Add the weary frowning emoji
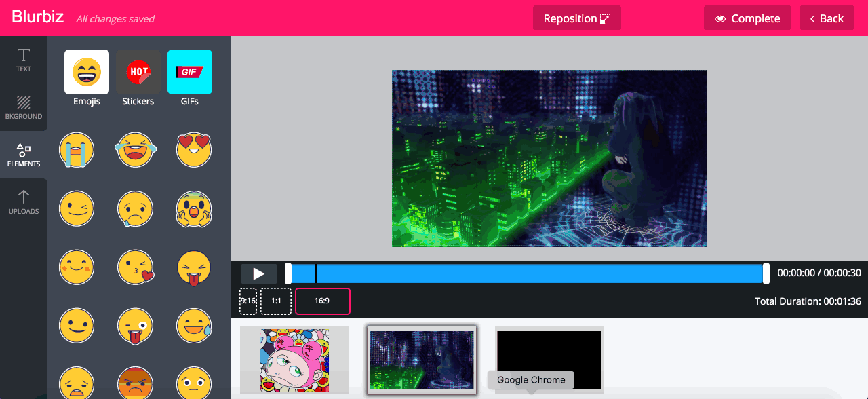The width and height of the screenshot is (868, 399). (77, 382)
